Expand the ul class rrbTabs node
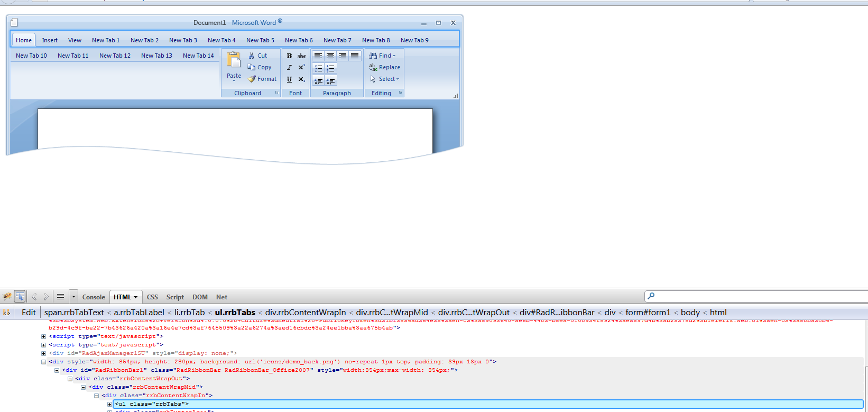Screen dimensions: 868x412 pyautogui.click(x=109, y=404)
